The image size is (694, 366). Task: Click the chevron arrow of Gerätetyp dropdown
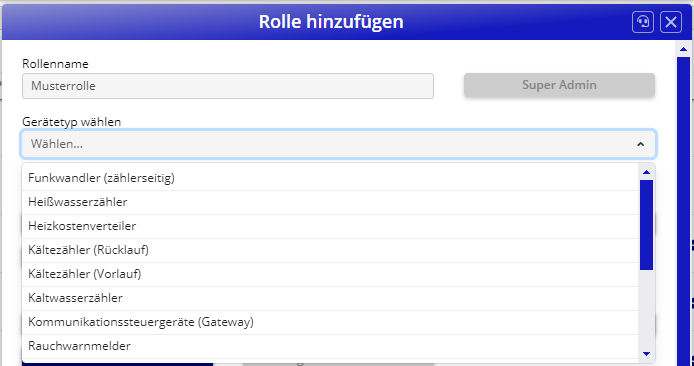(x=640, y=144)
